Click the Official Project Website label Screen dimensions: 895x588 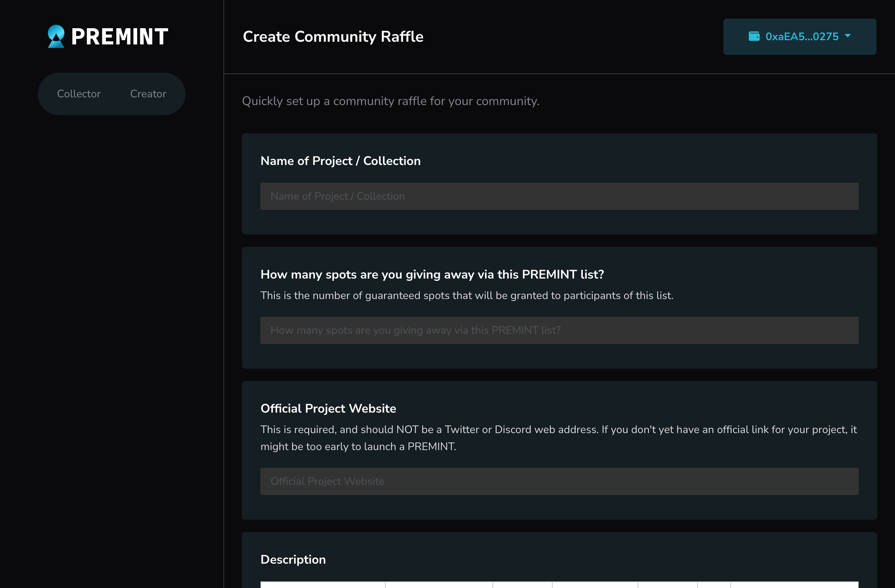[x=328, y=408]
